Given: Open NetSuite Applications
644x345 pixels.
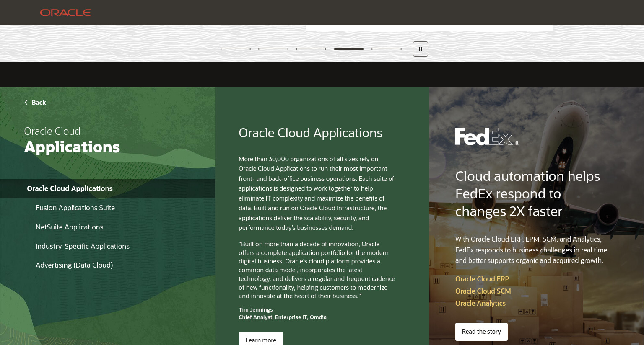Looking at the screenshot, I should [x=69, y=227].
